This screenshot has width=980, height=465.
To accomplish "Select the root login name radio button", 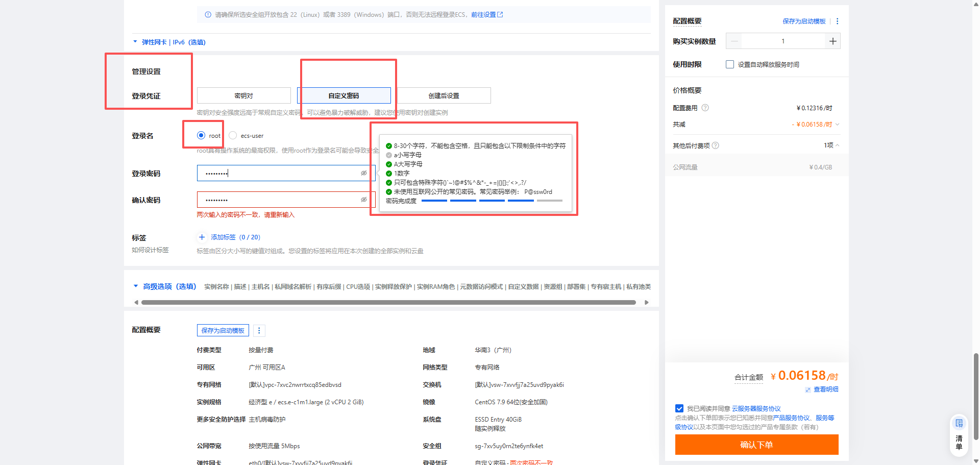I will [x=201, y=135].
